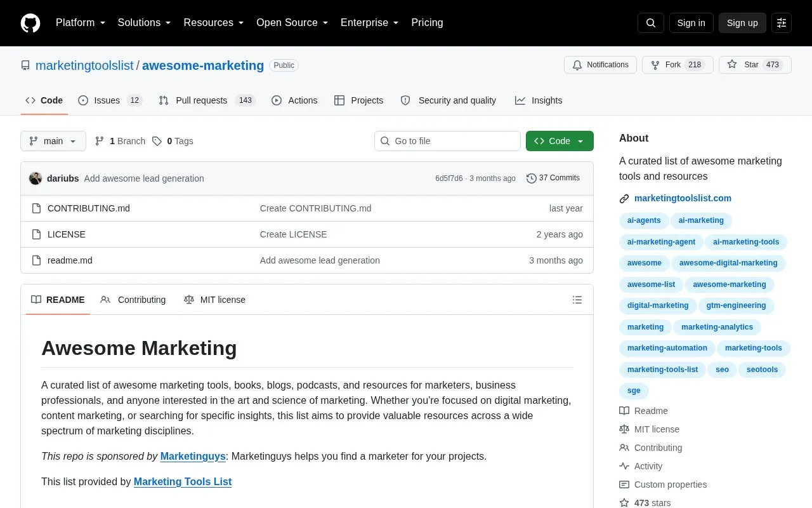Screen dimensions: 812x508
Task: Expand the Platform menu
Action: coord(81,23)
